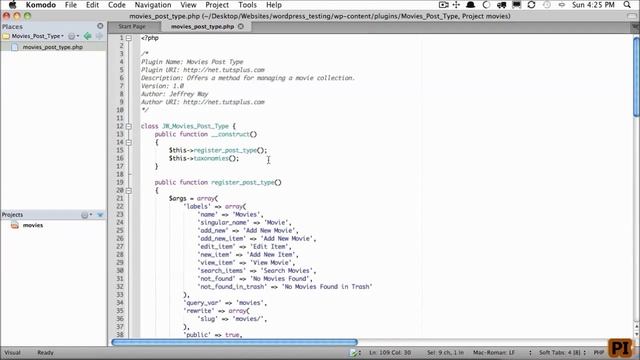Close the Places panel with round button

coord(100,26)
